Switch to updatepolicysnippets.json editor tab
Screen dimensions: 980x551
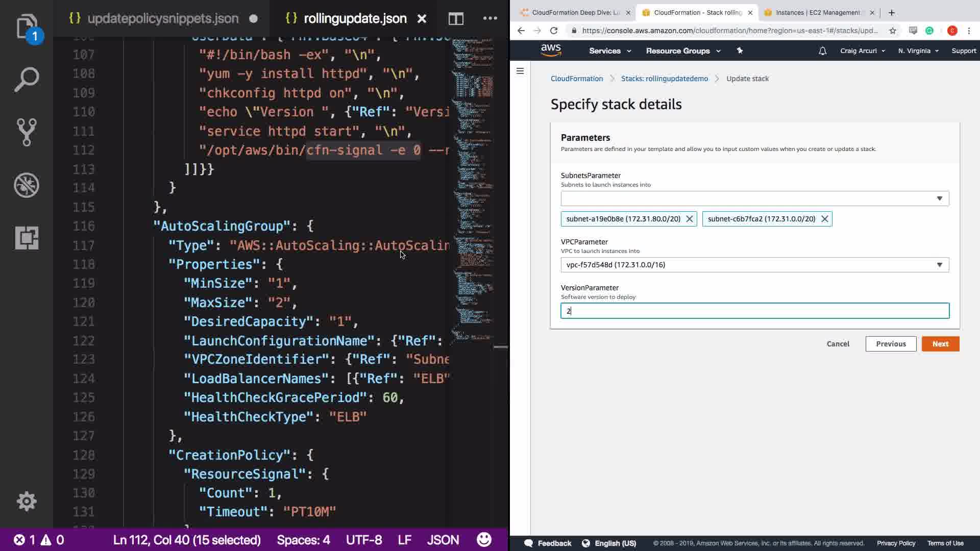(162, 19)
